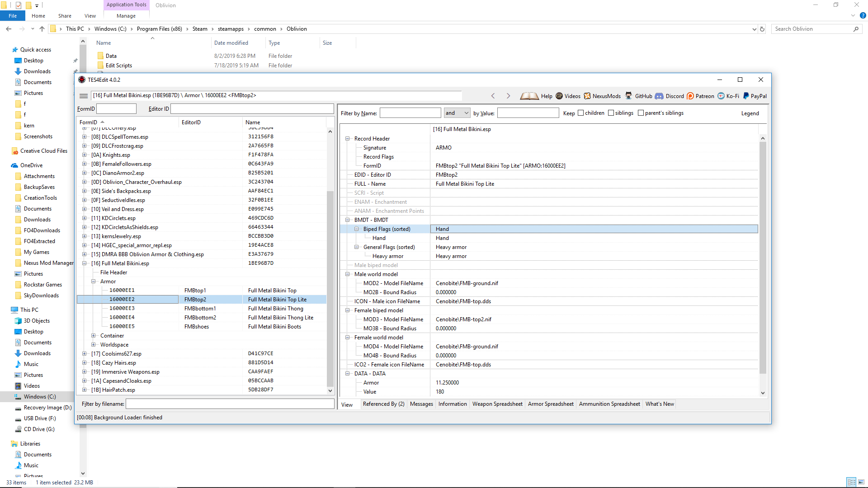Open the Ammunition Spreadsheet tab
The image size is (868, 488).
(x=609, y=404)
